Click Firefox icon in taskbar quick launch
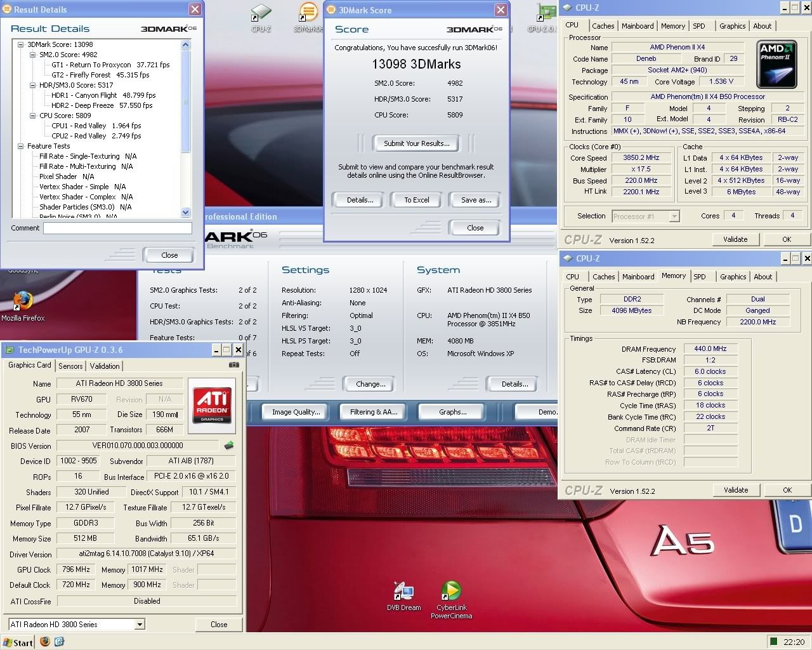Image resolution: width=812 pixels, height=650 pixels. [45, 642]
